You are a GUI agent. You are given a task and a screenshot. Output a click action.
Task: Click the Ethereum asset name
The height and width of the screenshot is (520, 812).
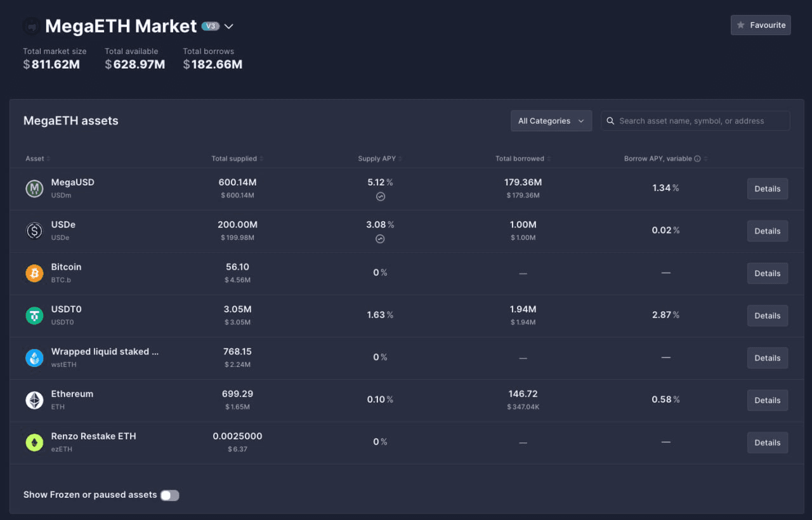(72, 394)
